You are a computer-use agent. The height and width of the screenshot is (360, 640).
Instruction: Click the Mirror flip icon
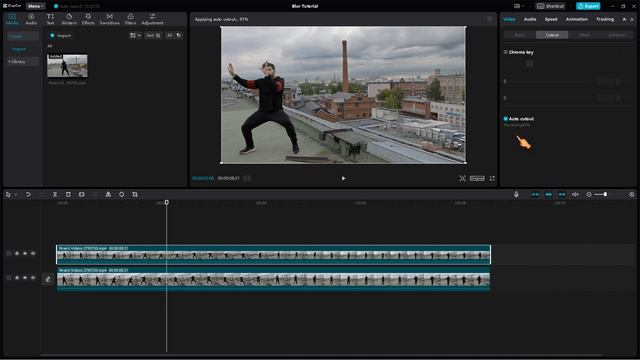pos(108,195)
